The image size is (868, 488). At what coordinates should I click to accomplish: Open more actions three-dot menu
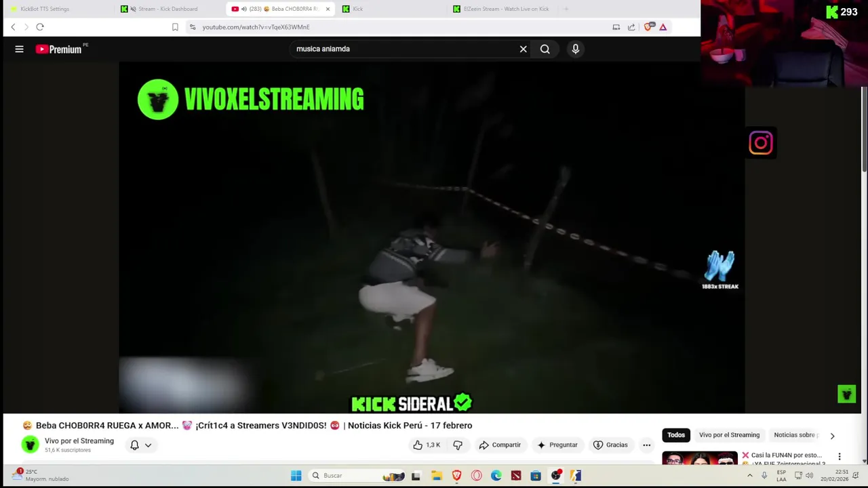click(646, 445)
